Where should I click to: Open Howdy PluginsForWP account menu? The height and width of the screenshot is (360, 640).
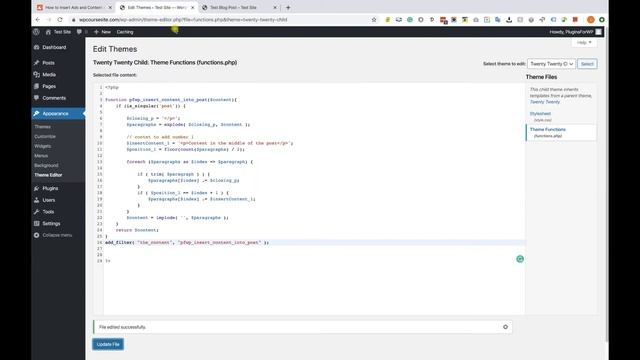coord(575,32)
